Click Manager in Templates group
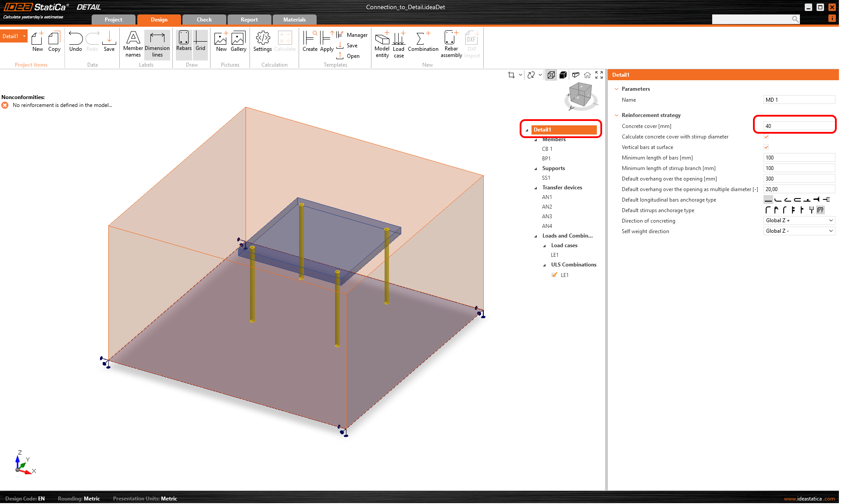This screenshot has width=842, height=504. click(x=357, y=35)
